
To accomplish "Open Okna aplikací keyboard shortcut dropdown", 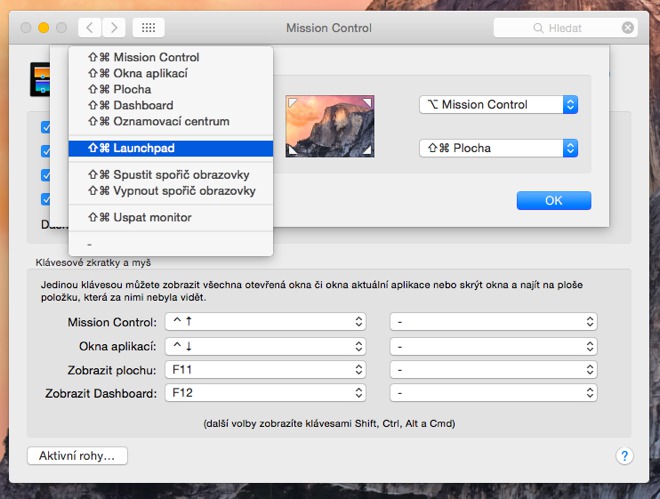I will pos(265,346).
